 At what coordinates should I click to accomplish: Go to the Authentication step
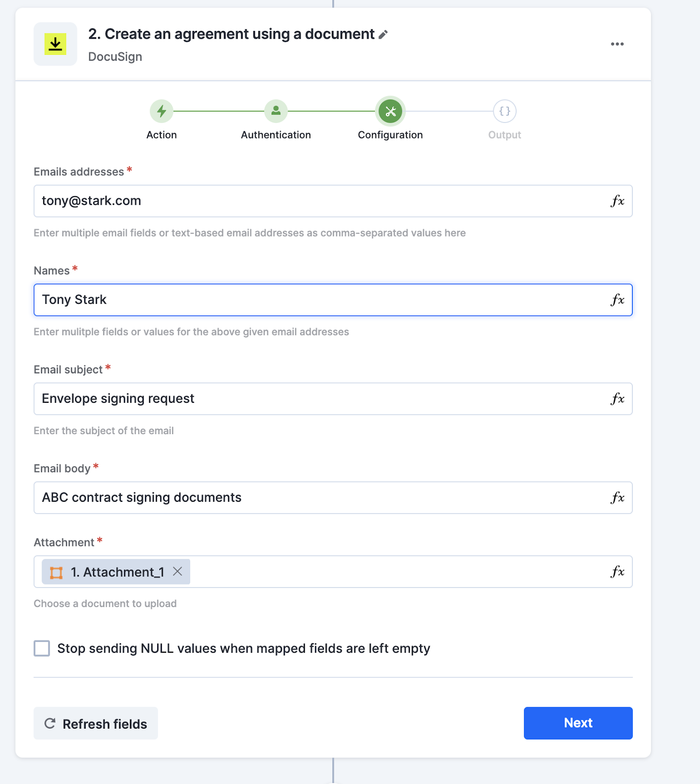(275, 112)
